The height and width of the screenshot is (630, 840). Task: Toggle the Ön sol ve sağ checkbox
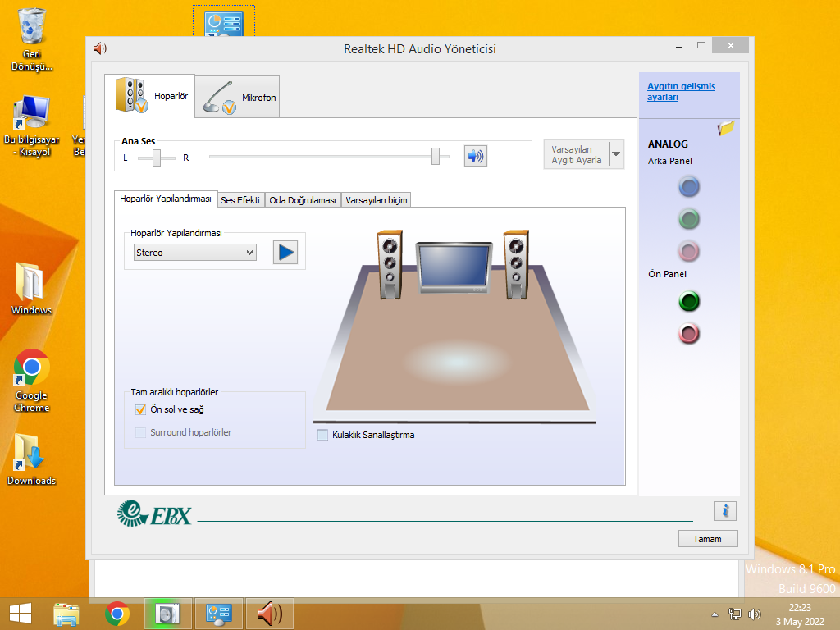(140, 409)
